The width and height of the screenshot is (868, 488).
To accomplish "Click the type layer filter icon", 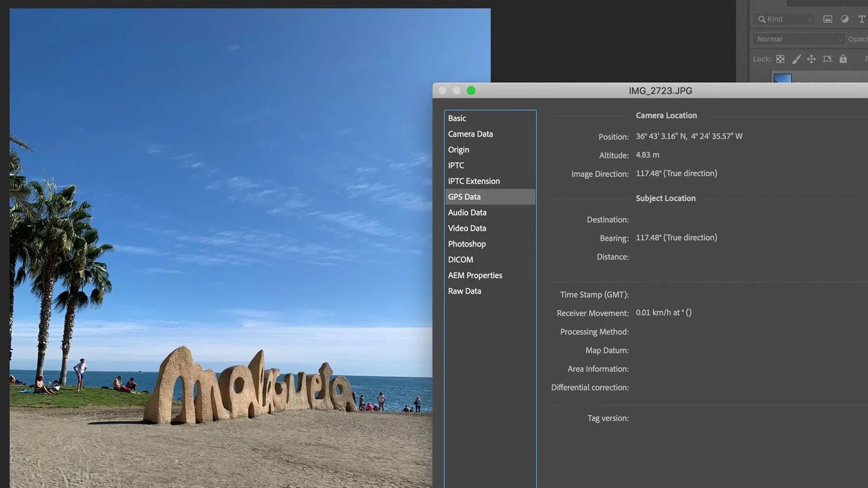I will click(x=861, y=19).
